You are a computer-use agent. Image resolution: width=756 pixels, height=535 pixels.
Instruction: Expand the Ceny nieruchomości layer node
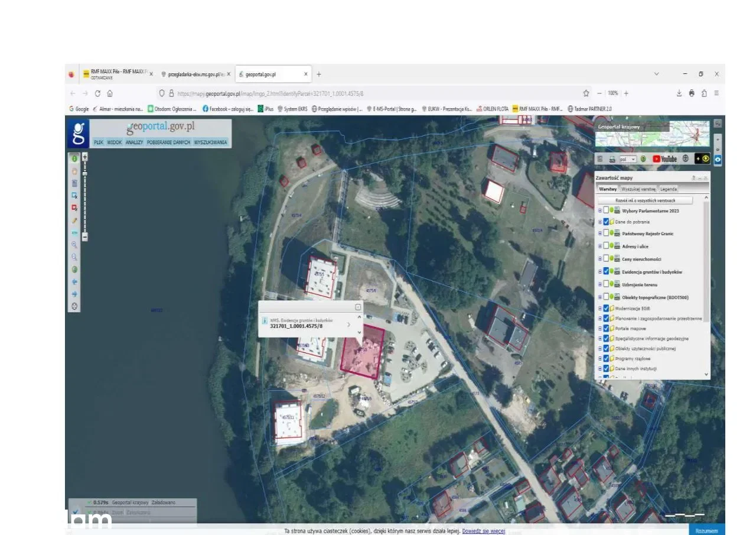(600, 259)
